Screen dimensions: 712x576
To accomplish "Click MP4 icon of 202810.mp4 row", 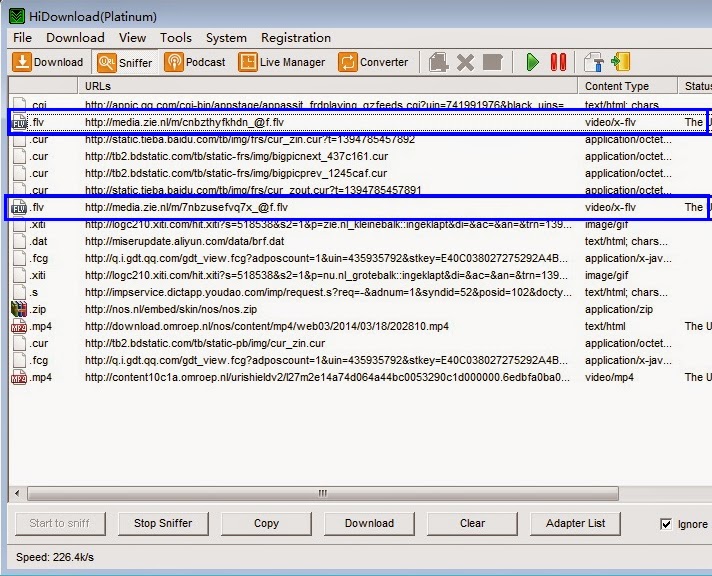I will 19,326.
